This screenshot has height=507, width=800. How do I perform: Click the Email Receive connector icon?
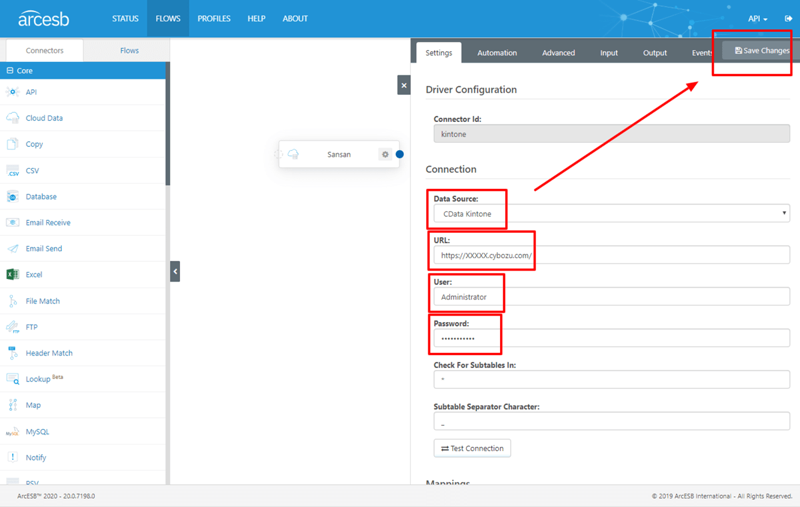(x=13, y=222)
